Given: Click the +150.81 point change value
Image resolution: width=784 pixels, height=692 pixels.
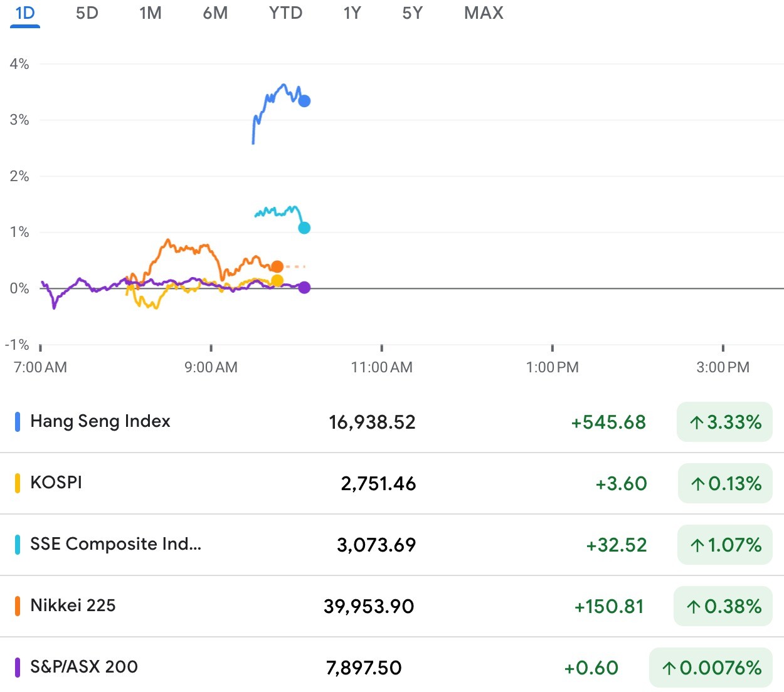Looking at the screenshot, I should 609,607.
